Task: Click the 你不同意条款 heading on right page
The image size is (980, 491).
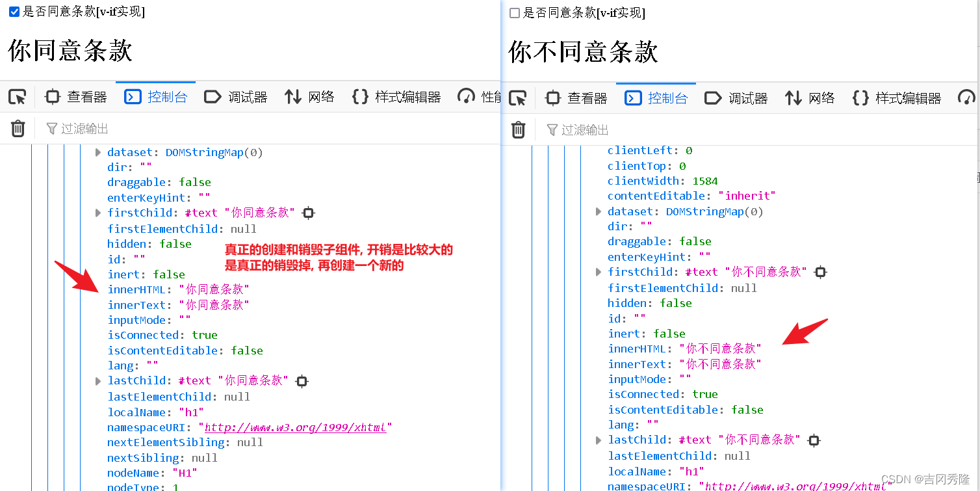Action: pos(583,52)
